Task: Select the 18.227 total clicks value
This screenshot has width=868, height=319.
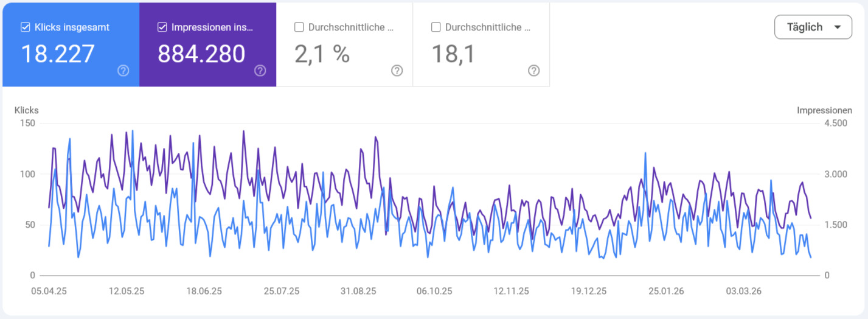Action: [x=58, y=54]
